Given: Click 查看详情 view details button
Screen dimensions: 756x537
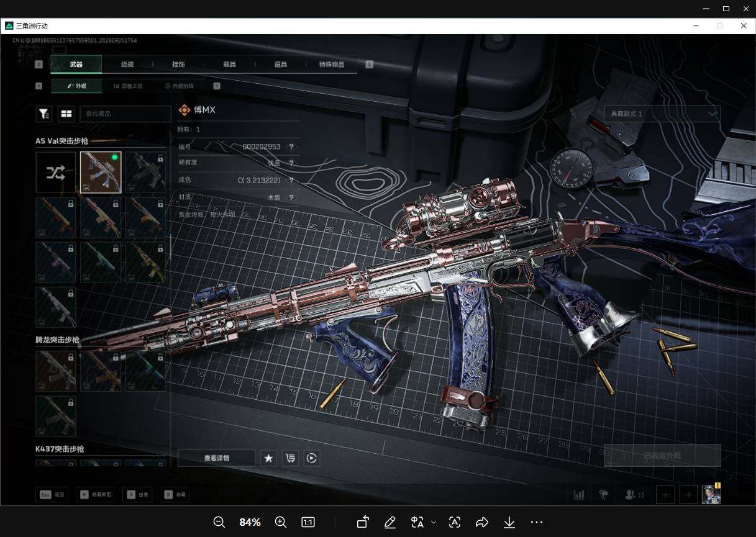Looking at the screenshot, I should pyautogui.click(x=217, y=458).
